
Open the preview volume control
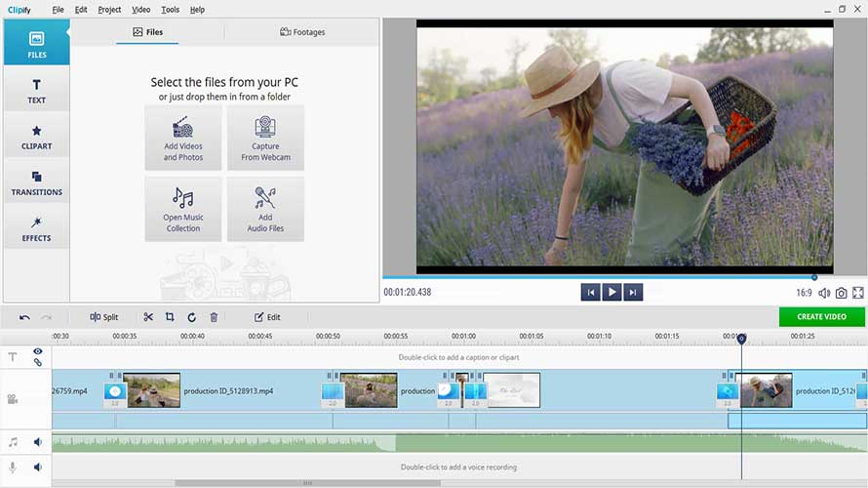click(824, 293)
